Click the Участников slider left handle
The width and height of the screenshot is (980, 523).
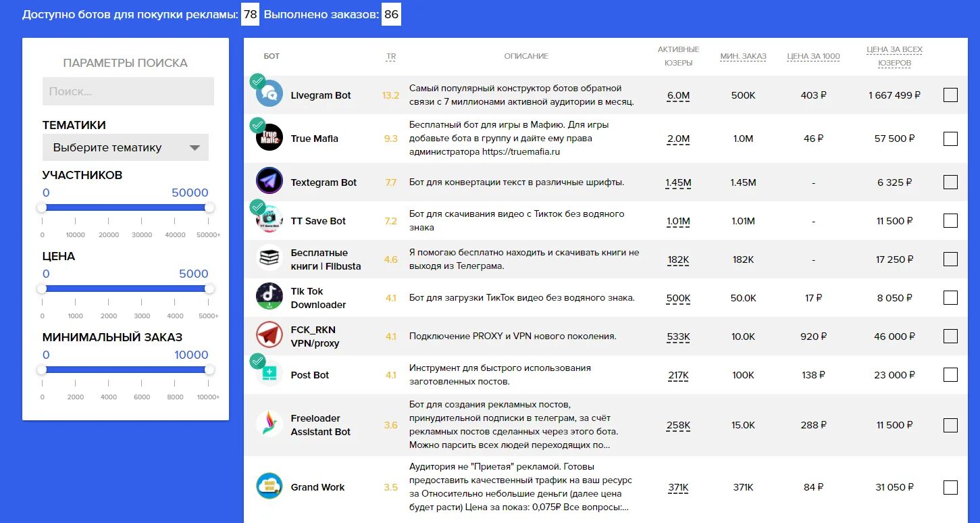[42, 207]
